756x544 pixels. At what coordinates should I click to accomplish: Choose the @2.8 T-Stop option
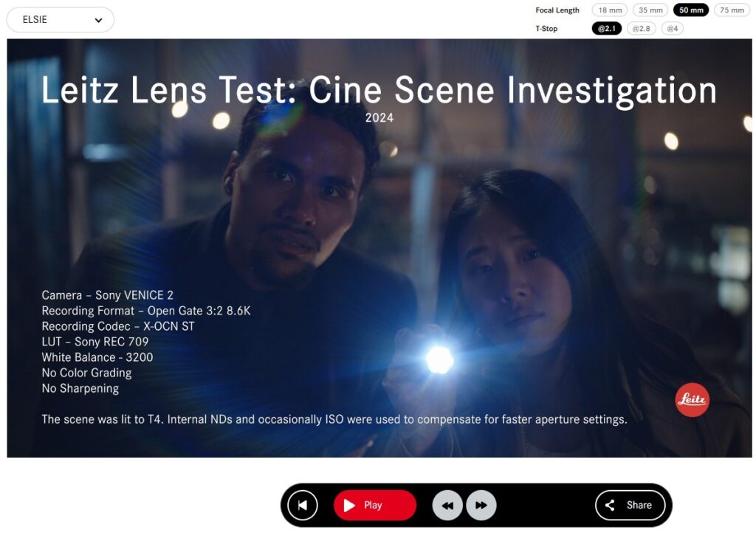coord(642,29)
